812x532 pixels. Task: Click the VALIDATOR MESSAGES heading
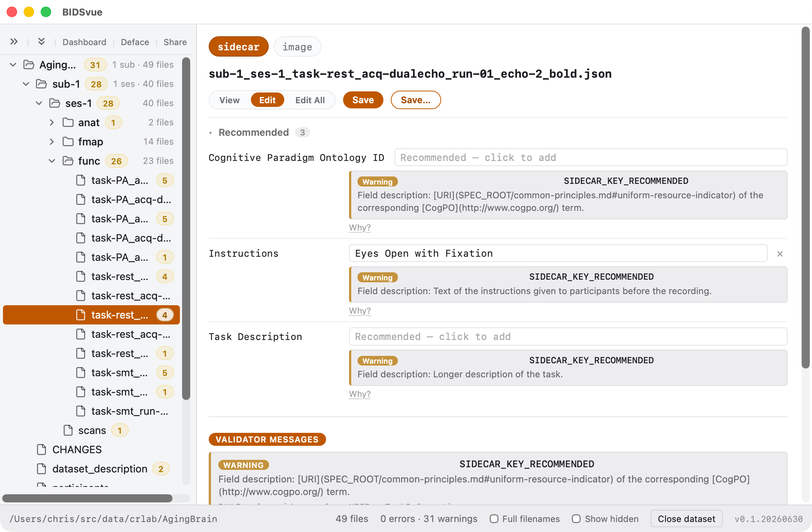(x=267, y=439)
